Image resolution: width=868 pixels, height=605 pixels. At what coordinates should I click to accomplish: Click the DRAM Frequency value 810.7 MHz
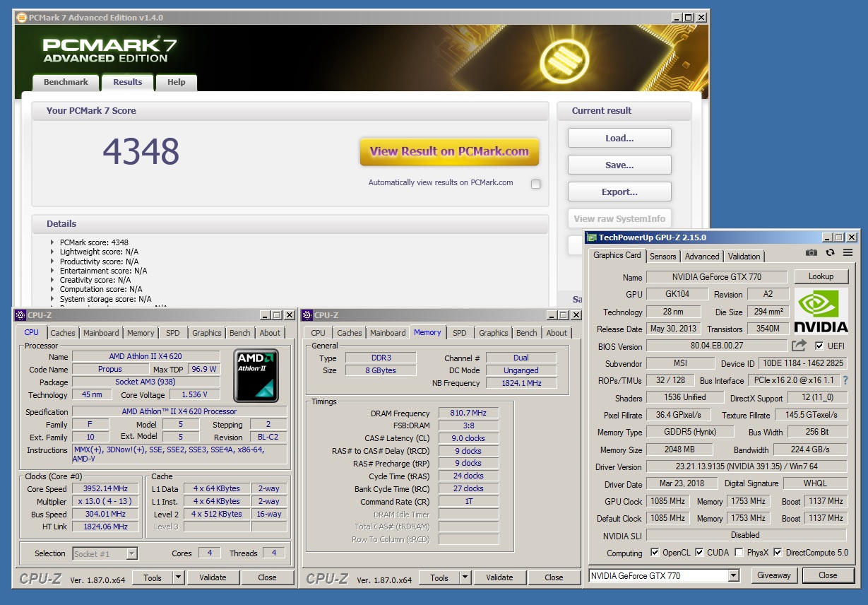coord(469,413)
